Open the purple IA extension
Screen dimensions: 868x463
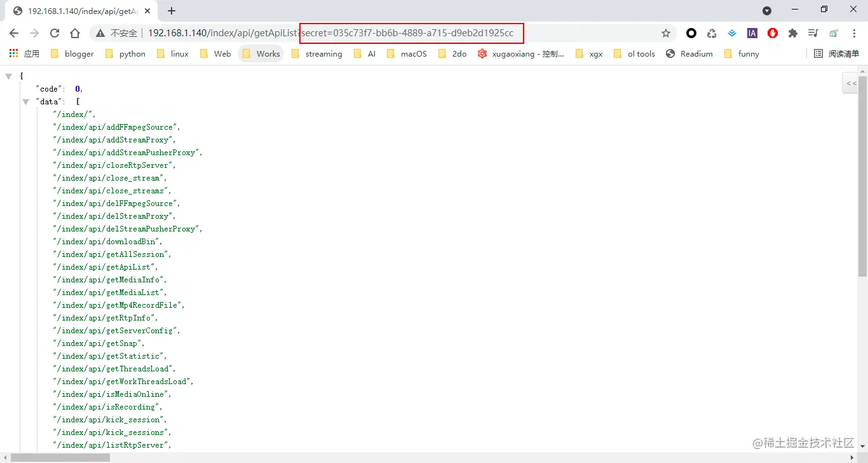752,33
